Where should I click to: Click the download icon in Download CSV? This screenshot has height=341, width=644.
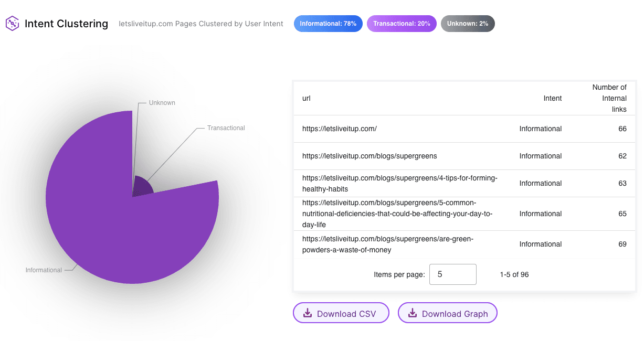click(308, 313)
